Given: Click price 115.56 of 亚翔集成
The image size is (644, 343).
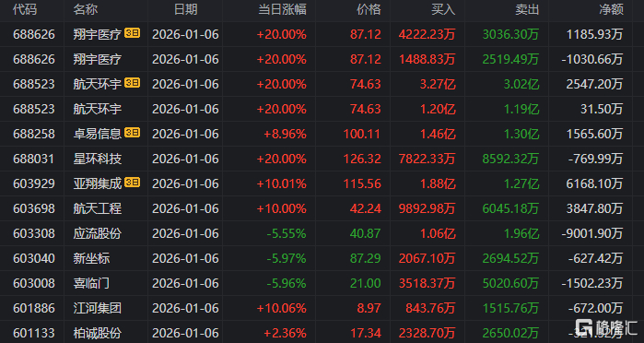Looking at the screenshot, I should click(x=363, y=183).
